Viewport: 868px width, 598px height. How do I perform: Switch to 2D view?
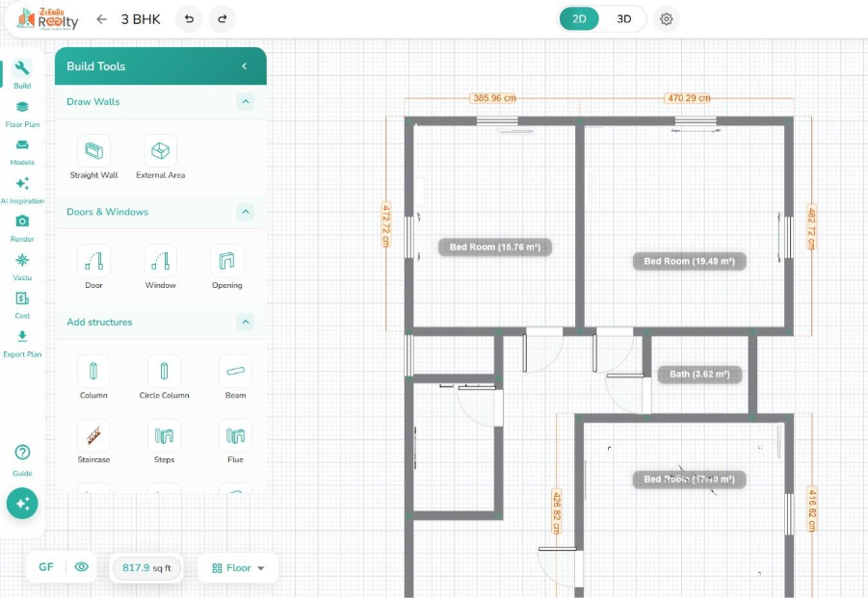[579, 19]
